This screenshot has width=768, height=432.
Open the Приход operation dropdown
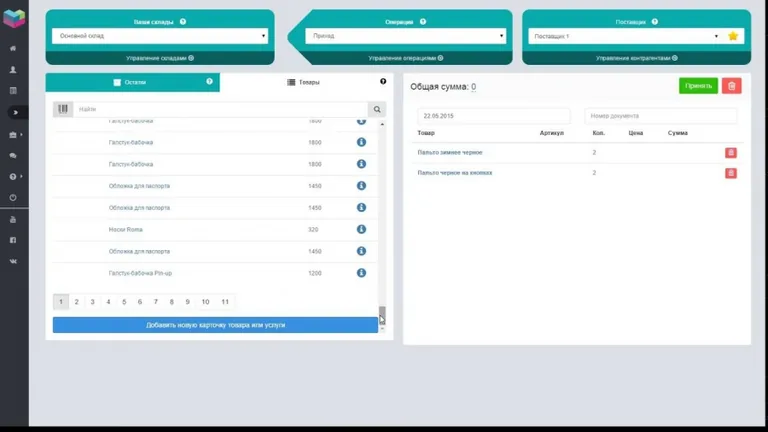coord(405,36)
